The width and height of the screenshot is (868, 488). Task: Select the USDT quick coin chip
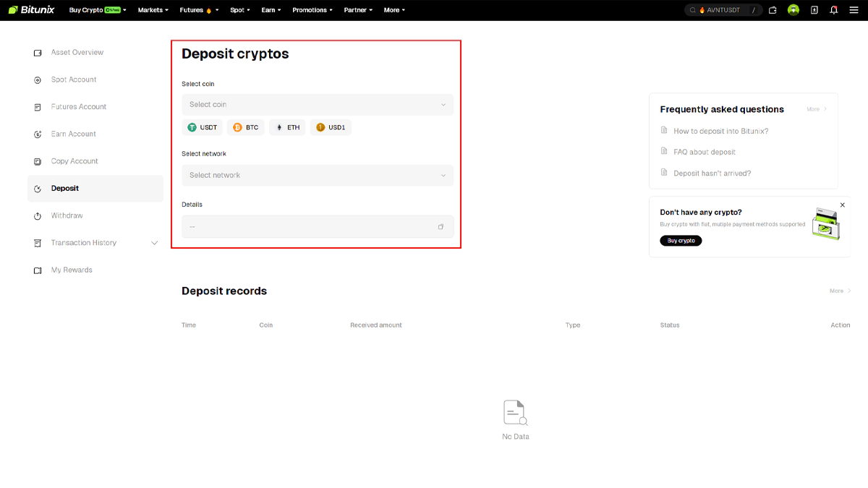pyautogui.click(x=203, y=127)
